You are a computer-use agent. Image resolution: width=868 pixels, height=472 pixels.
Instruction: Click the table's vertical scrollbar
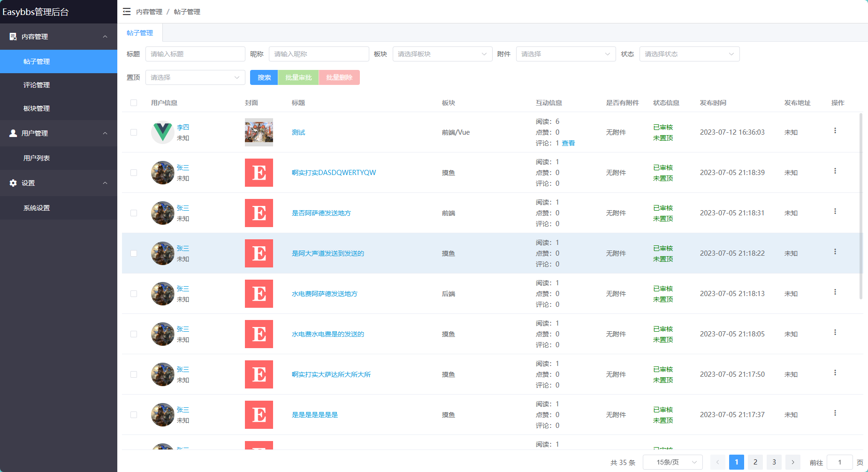coord(861,206)
